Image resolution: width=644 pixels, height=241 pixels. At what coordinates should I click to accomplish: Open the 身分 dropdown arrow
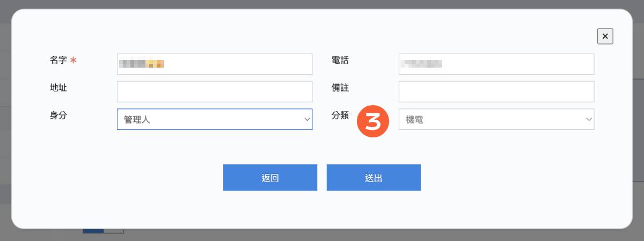307,119
